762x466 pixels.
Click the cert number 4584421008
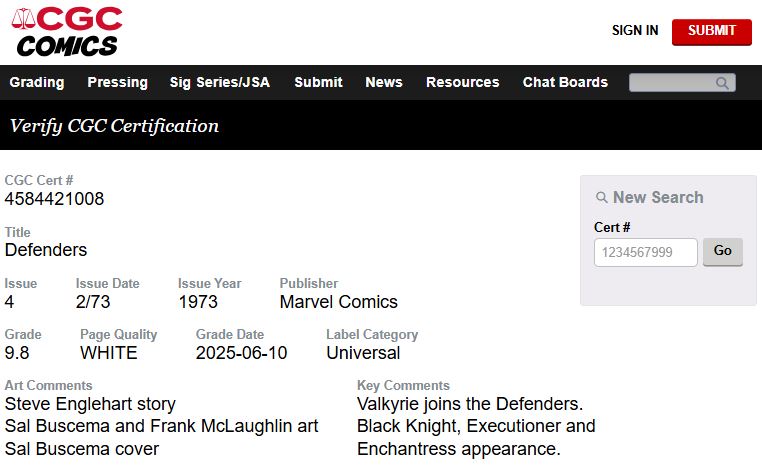(54, 199)
